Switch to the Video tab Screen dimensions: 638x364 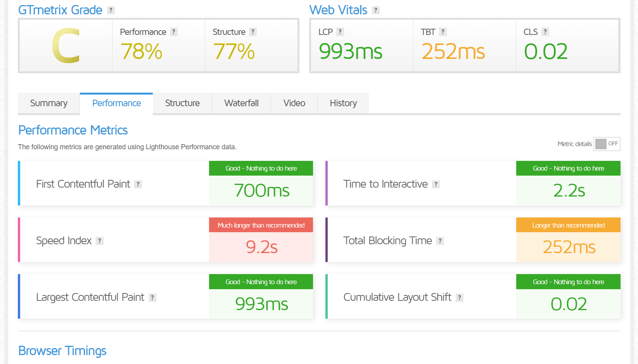[x=294, y=103]
